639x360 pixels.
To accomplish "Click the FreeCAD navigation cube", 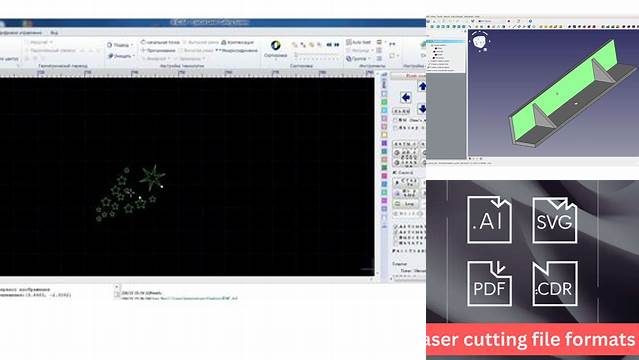I will (x=481, y=42).
